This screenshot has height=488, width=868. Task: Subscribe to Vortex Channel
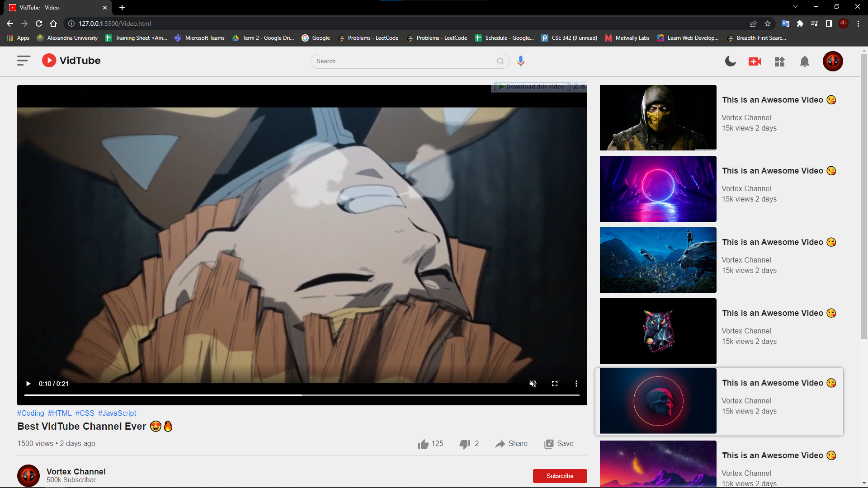click(x=560, y=476)
